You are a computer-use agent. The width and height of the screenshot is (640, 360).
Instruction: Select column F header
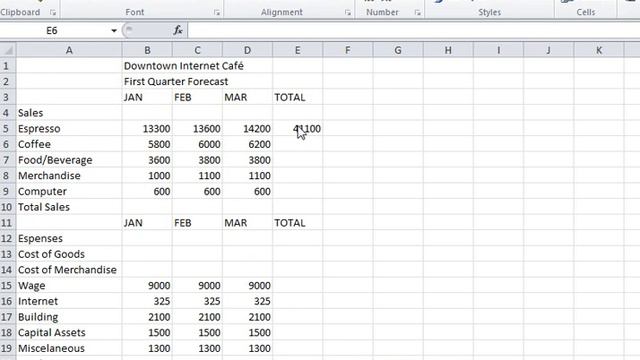[x=348, y=50]
